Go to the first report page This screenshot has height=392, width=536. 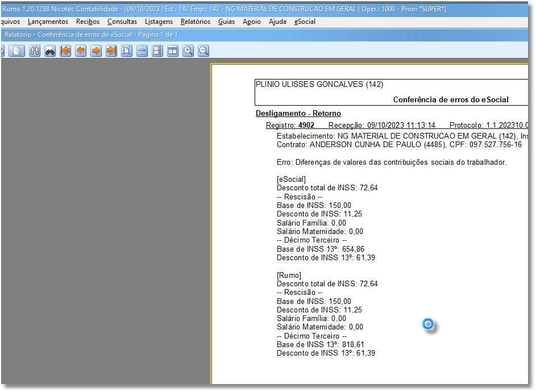coord(65,51)
